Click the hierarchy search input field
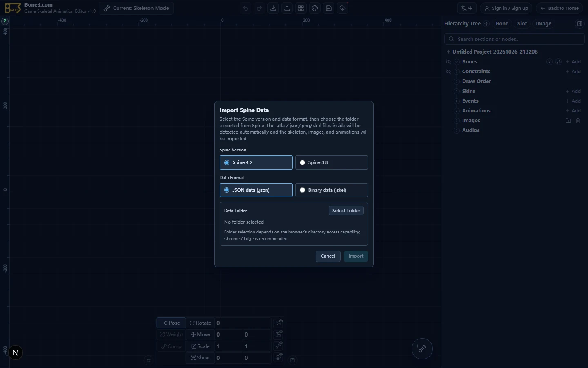This screenshot has height=368, width=588. pos(514,39)
